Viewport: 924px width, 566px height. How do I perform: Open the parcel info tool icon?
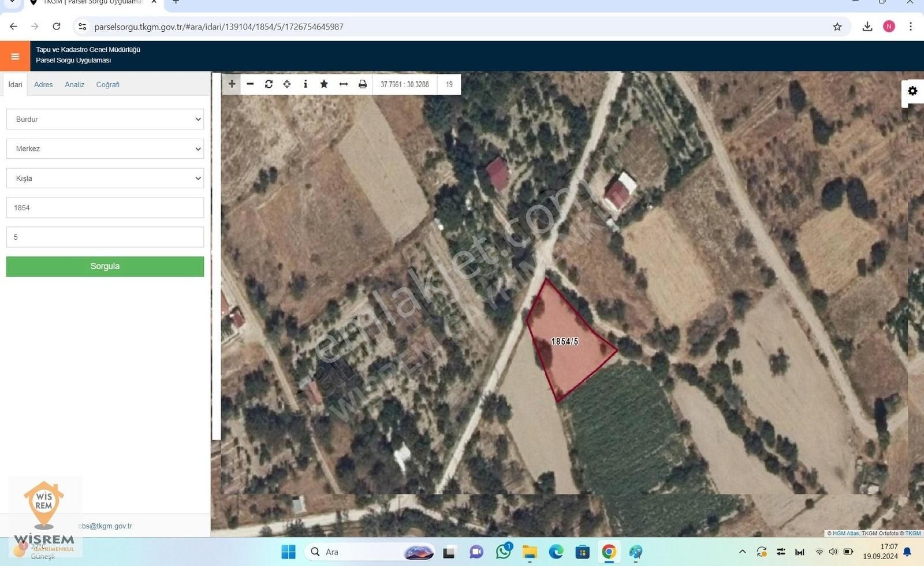305,84
